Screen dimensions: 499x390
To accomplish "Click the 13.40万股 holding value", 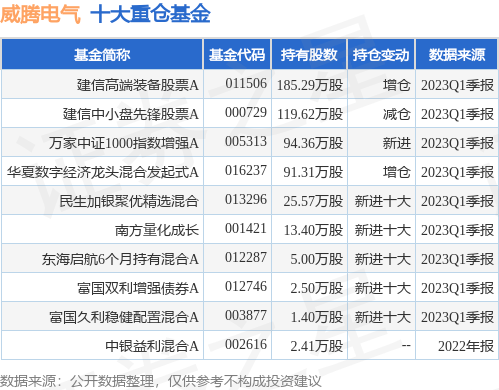I will tap(313, 230).
